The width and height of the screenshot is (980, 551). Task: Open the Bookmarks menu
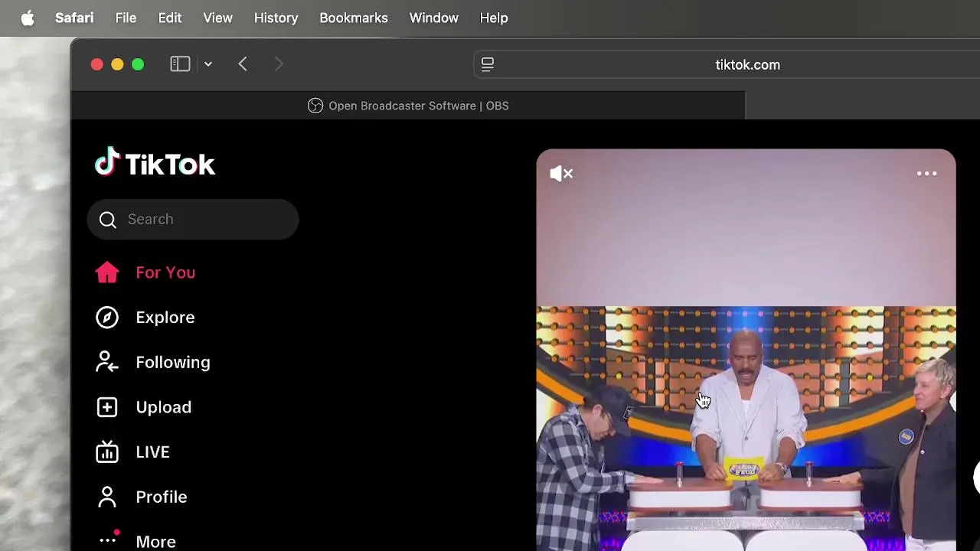[353, 18]
